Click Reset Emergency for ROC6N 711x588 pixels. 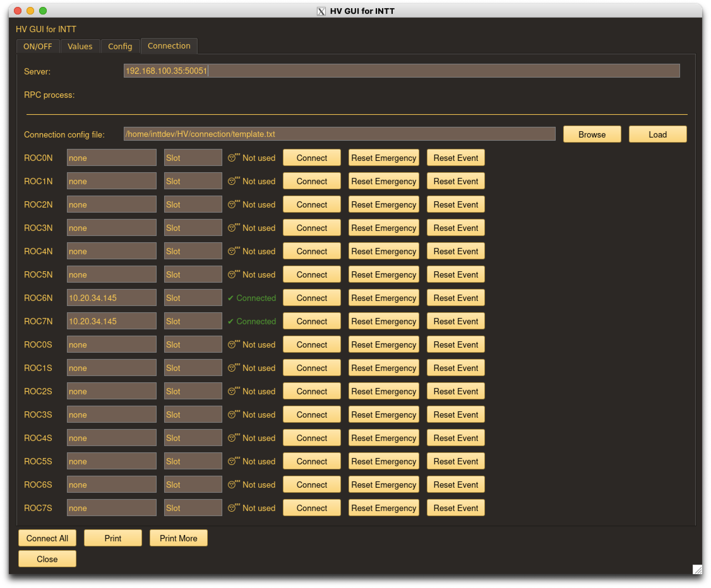[x=383, y=298]
